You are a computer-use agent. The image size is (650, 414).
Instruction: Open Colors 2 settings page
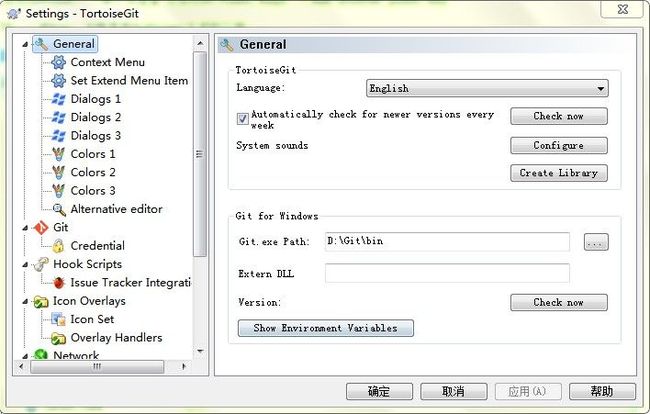click(x=93, y=172)
